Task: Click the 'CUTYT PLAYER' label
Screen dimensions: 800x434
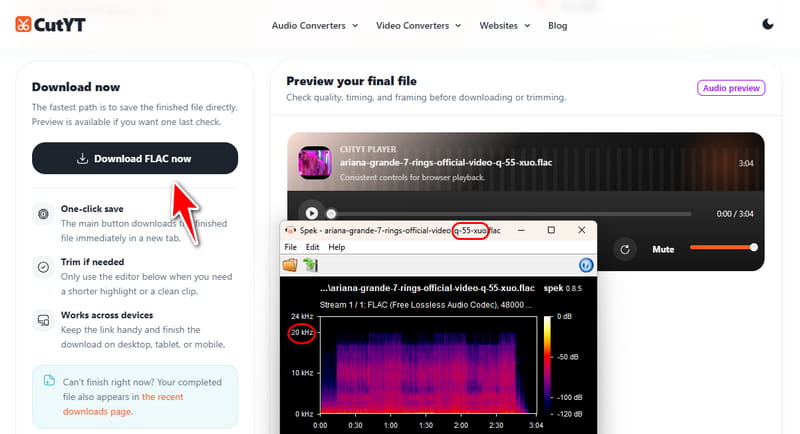Action: (368, 149)
